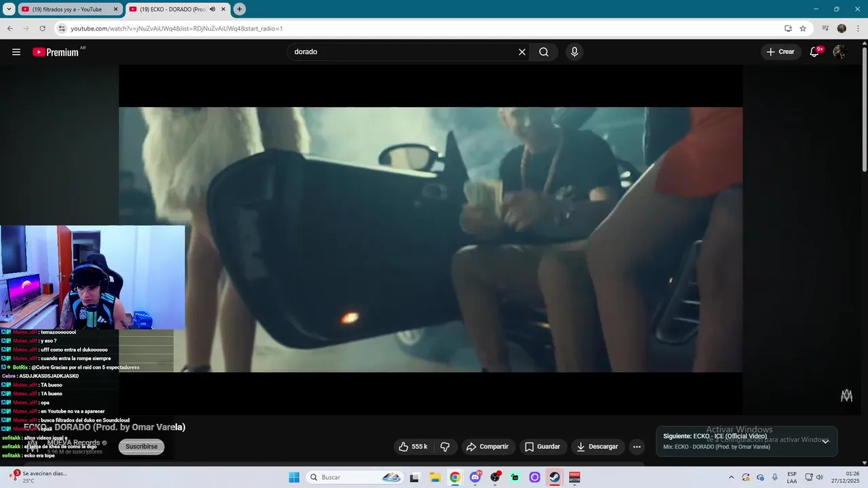This screenshot has width=868, height=488.
Task: Click the Descargar button
Action: coord(597,447)
